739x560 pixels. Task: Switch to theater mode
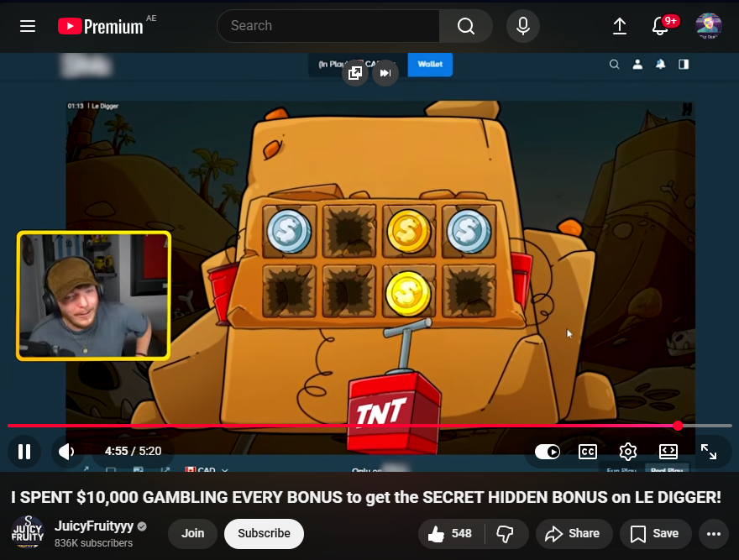pyautogui.click(x=668, y=452)
